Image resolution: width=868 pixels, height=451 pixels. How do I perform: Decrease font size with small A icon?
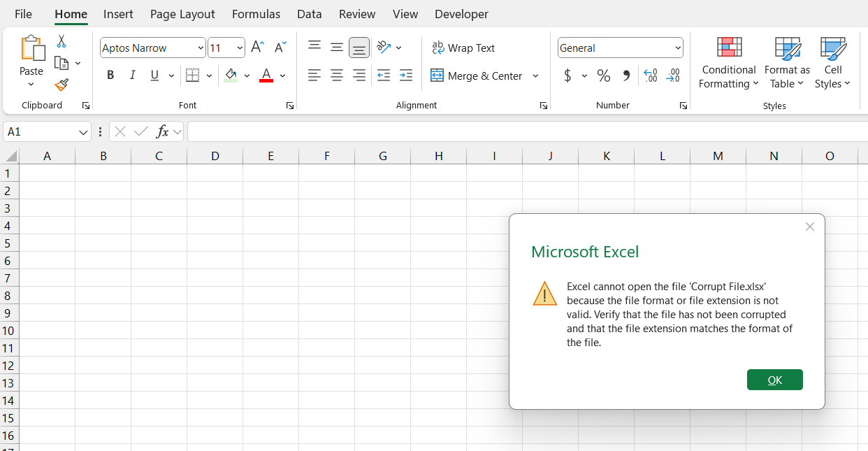(x=280, y=48)
